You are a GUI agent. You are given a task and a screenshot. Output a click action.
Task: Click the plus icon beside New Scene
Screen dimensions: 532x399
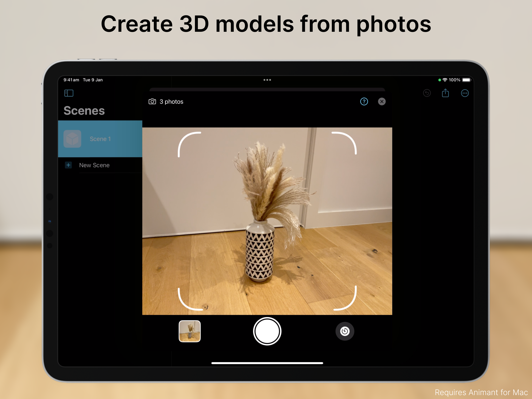pos(68,165)
